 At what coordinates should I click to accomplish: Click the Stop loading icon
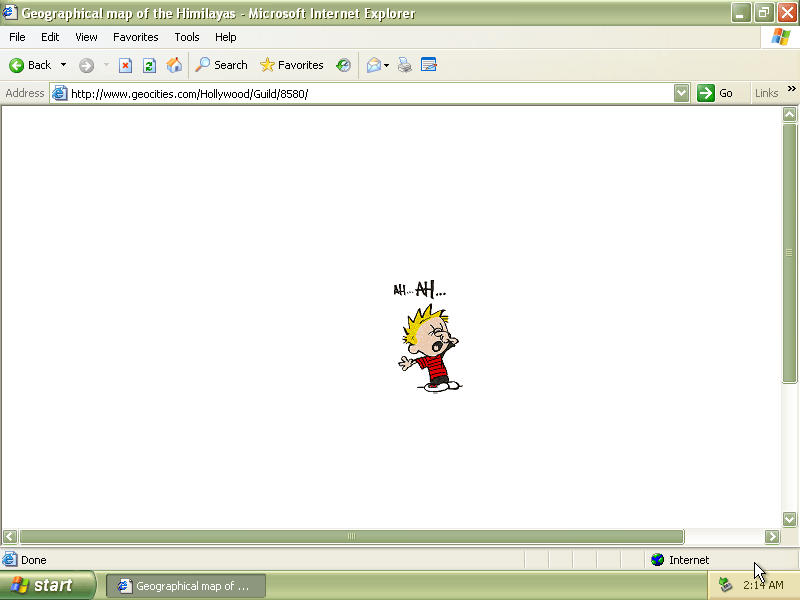125,65
